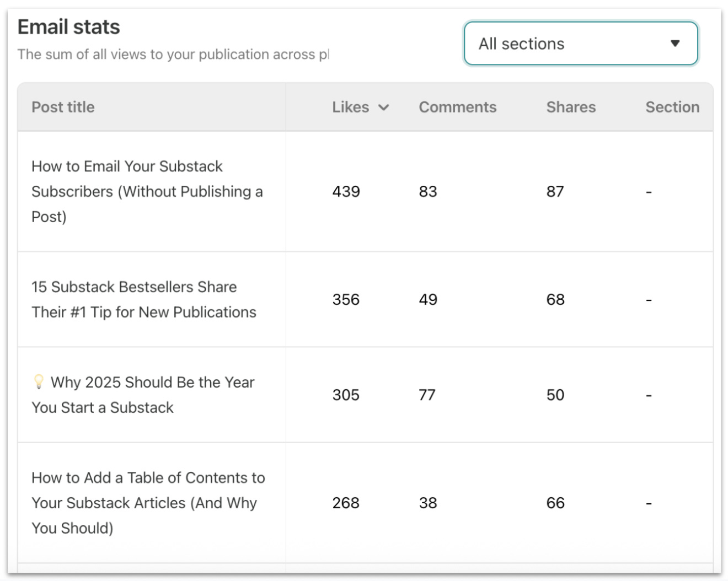
Task: Sort by Shares column header
Action: tap(571, 107)
